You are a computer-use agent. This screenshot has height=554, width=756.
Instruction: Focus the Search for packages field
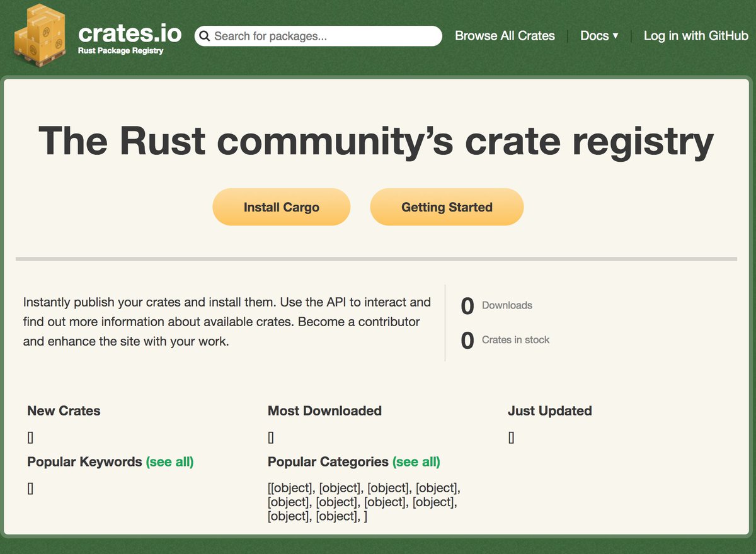click(x=318, y=36)
